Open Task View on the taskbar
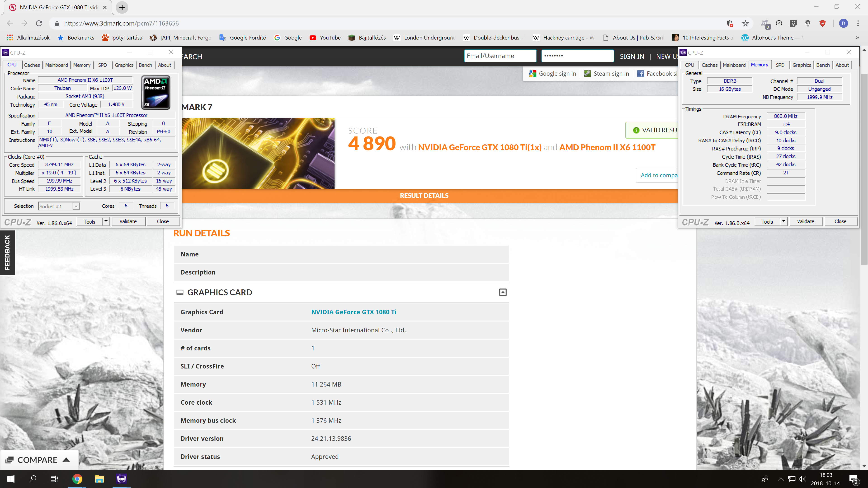The image size is (868, 488). (x=54, y=479)
